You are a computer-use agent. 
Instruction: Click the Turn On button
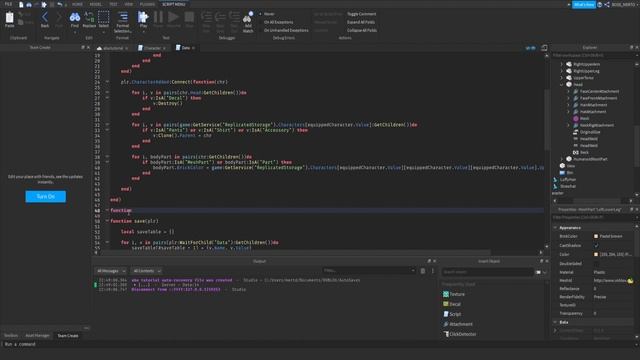(46, 196)
